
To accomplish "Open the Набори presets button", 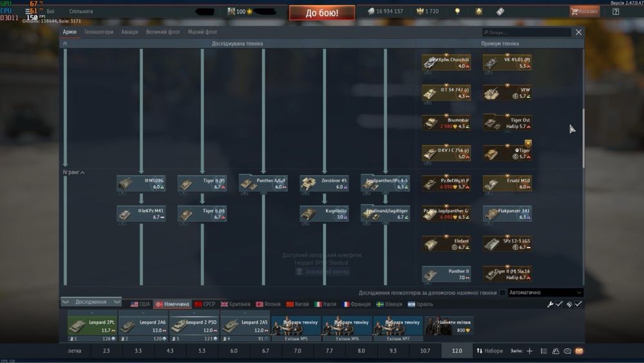I will coord(489,351).
